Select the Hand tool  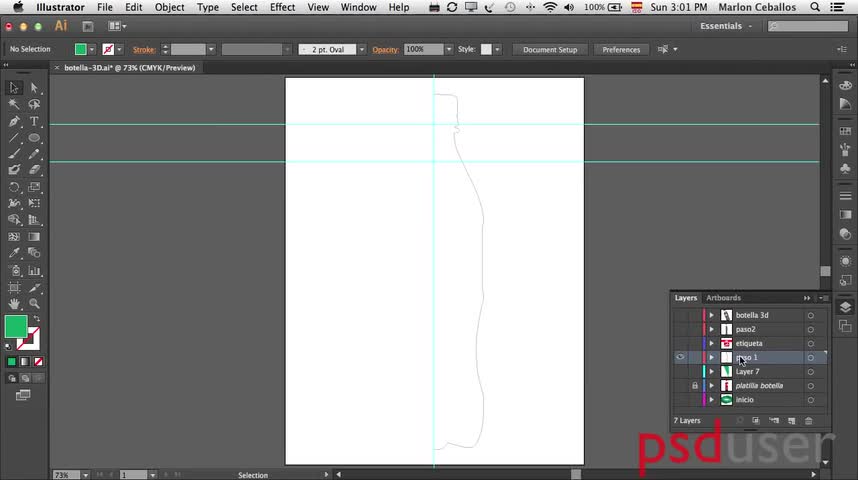pyautogui.click(x=14, y=303)
